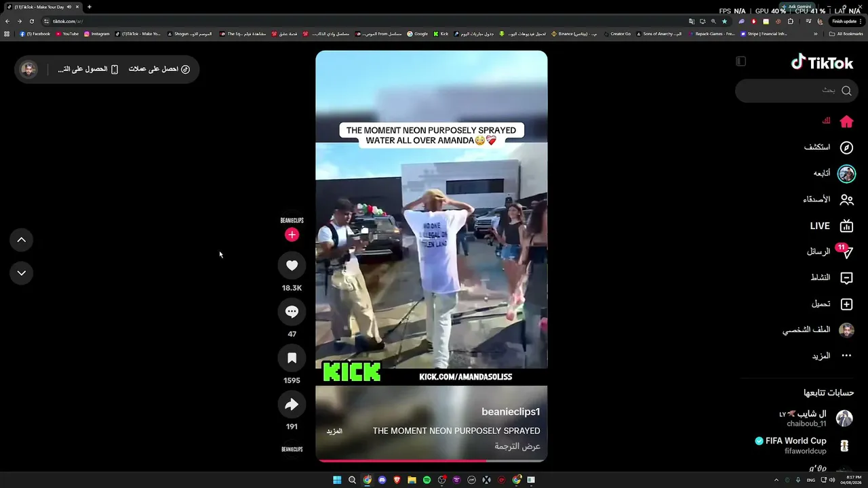
Task: Bookmark this page with the star icon
Action: [724, 21]
